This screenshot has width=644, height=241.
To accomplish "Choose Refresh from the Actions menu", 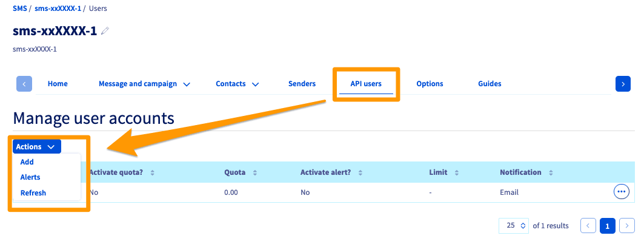I will 33,193.
